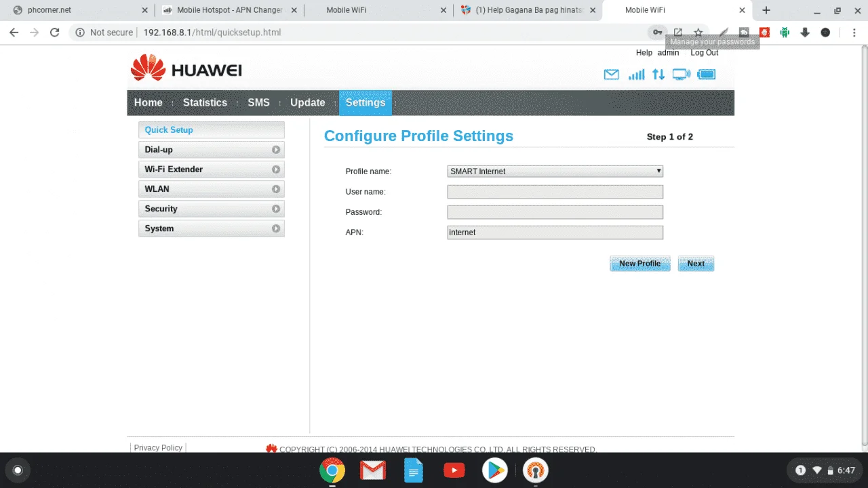Expand the System section
Screen dimensions: 868x488
point(211,228)
